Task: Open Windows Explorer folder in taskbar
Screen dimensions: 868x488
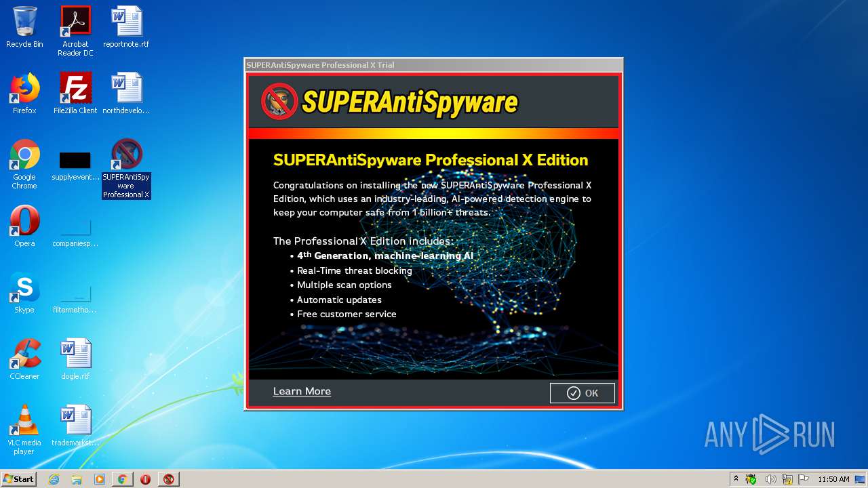Action: [77, 479]
